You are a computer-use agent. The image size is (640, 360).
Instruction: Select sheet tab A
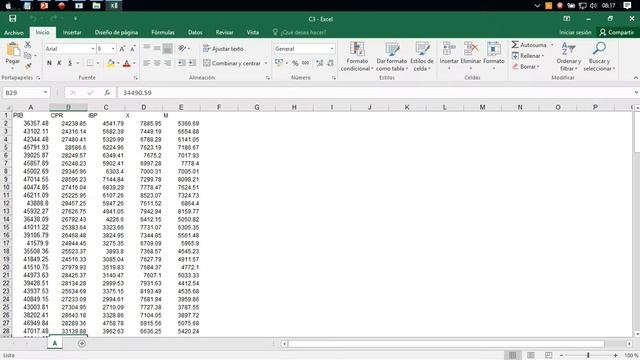click(55, 343)
